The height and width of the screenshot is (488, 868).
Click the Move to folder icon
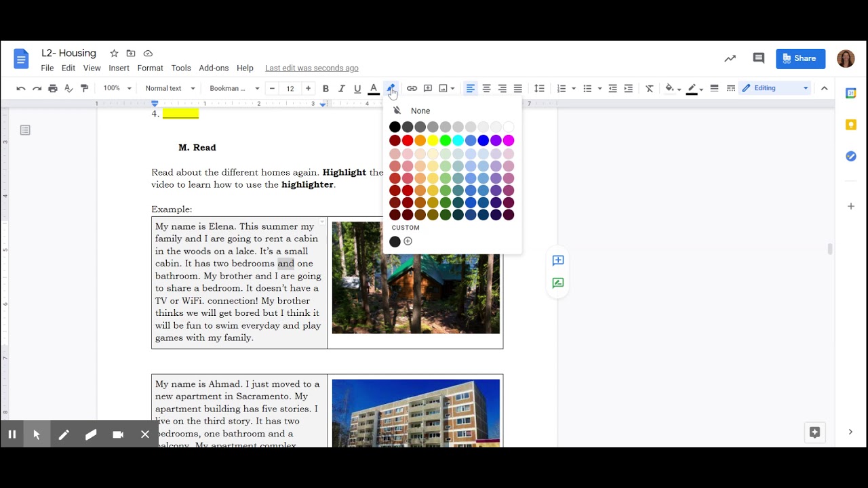coord(131,54)
